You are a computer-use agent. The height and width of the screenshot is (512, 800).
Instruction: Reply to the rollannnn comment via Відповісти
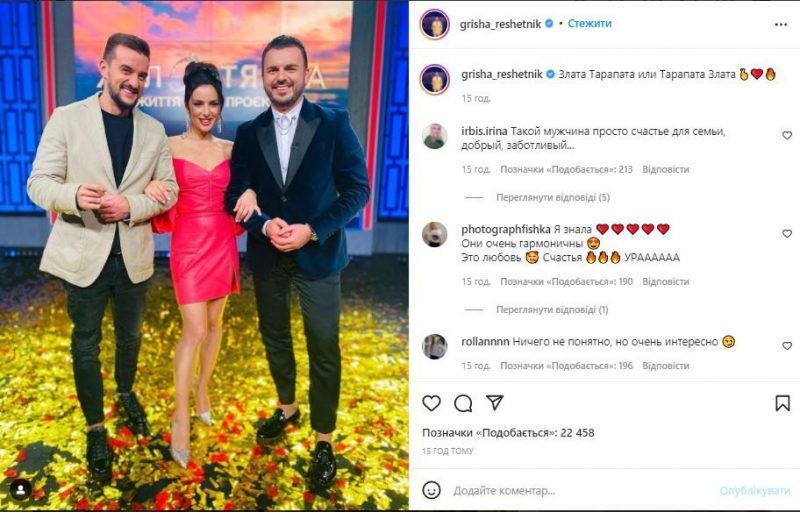click(x=665, y=366)
